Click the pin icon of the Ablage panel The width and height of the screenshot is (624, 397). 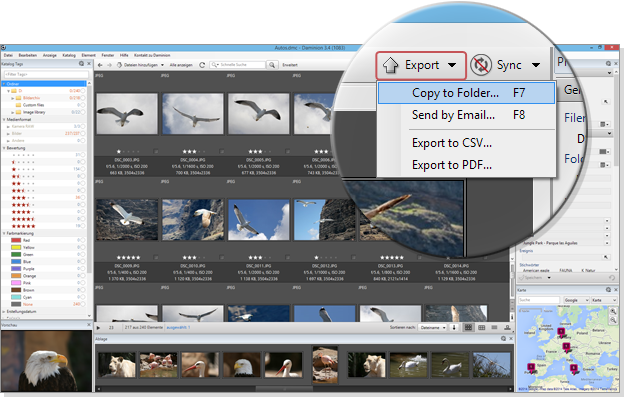(503, 339)
